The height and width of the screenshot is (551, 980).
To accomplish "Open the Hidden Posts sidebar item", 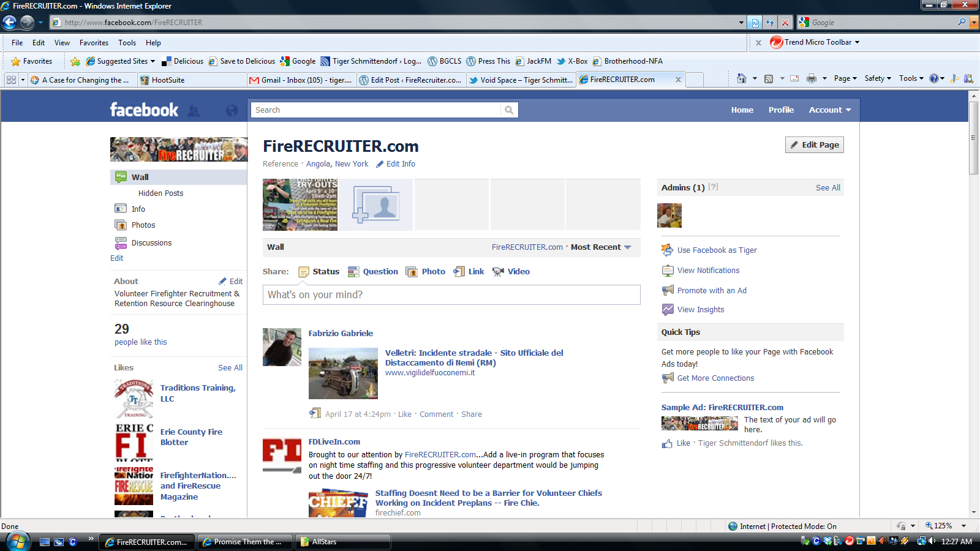I will [x=160, y=193].
